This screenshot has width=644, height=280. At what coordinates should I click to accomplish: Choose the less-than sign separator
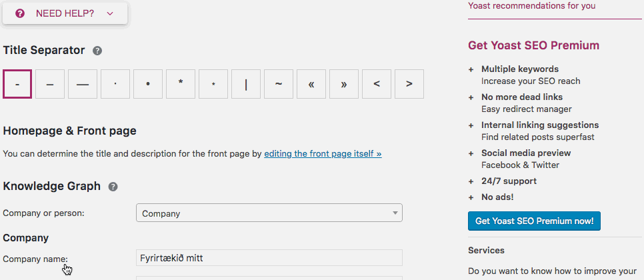(377, 84)
